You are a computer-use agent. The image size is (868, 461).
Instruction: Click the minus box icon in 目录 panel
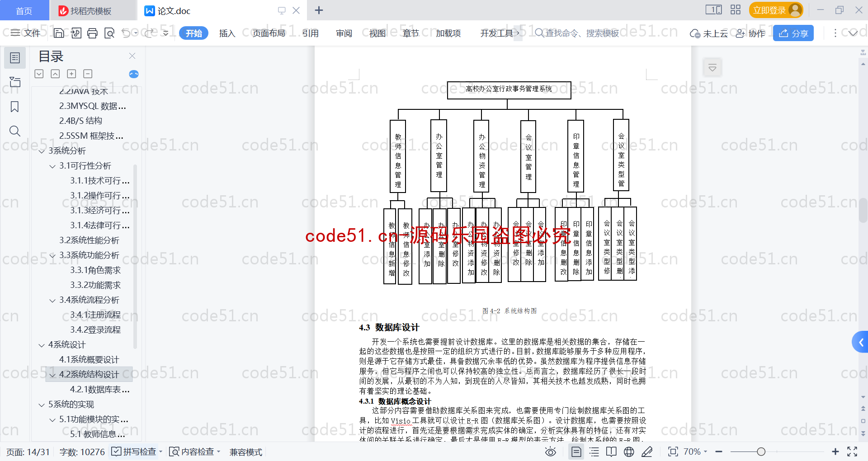[x=88, y=74]
